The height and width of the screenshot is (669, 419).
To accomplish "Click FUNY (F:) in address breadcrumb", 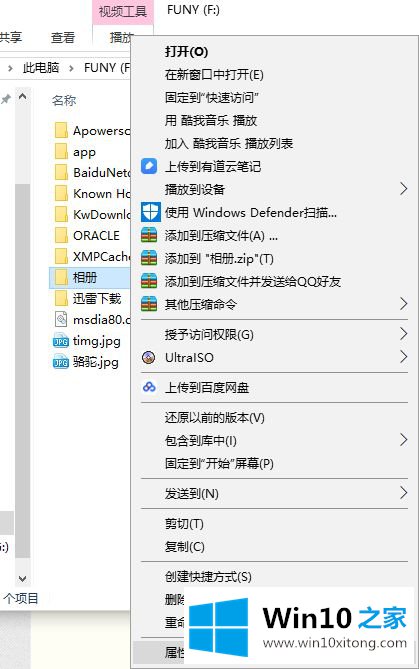I will 107,68.
